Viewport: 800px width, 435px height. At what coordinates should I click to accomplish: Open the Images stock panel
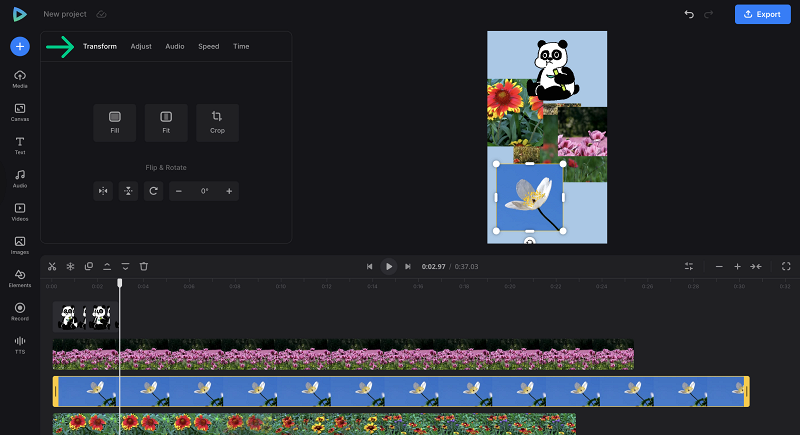click(20, 245)
